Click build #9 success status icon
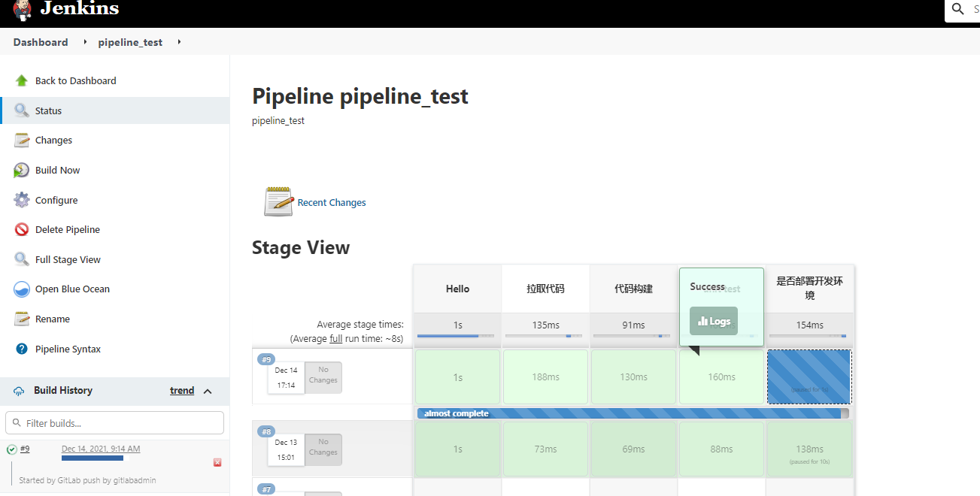The image size is (980, 496). tap(11, 449)
